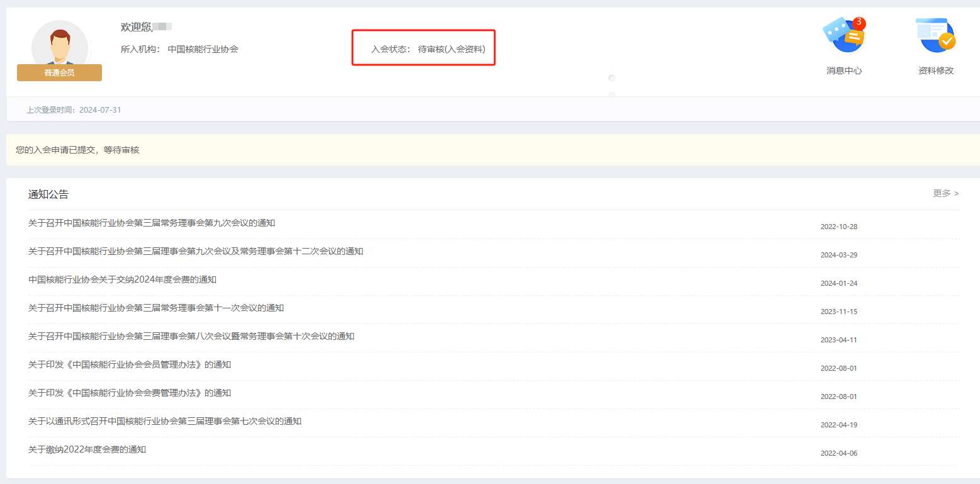Open the 交纳2024年度会费 notice
Screen dimensions: 980x484
(122, 279)
